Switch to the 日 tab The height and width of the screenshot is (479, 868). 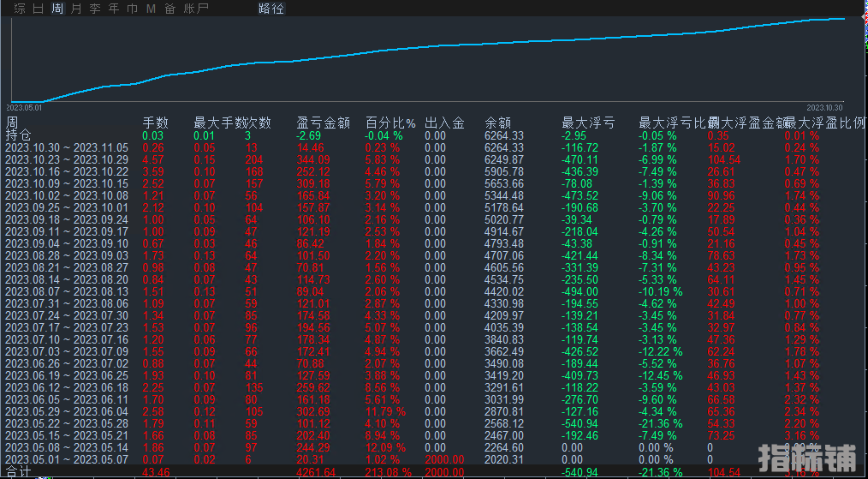[x=39, y=9]
